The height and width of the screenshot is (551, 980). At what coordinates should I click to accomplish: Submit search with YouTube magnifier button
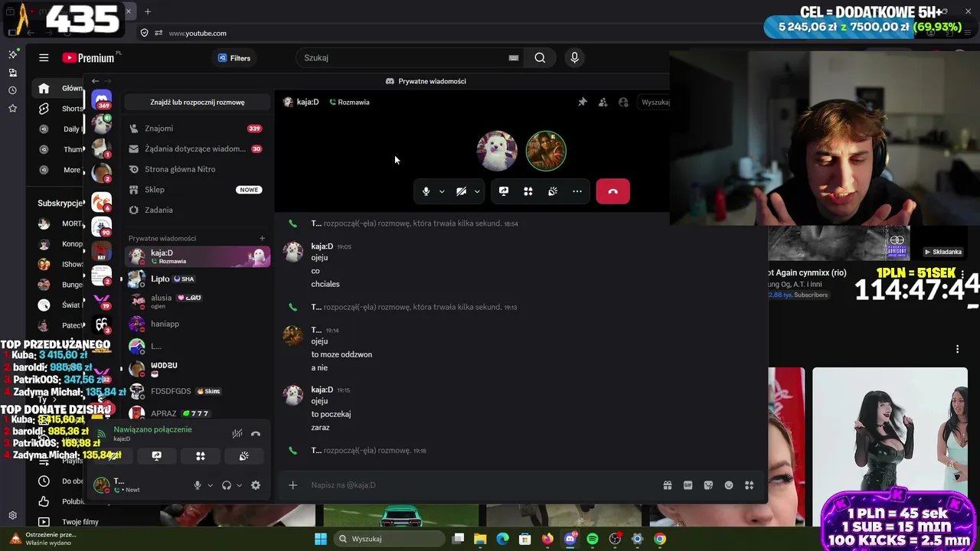pyautogui.click(x=541, y=58)
